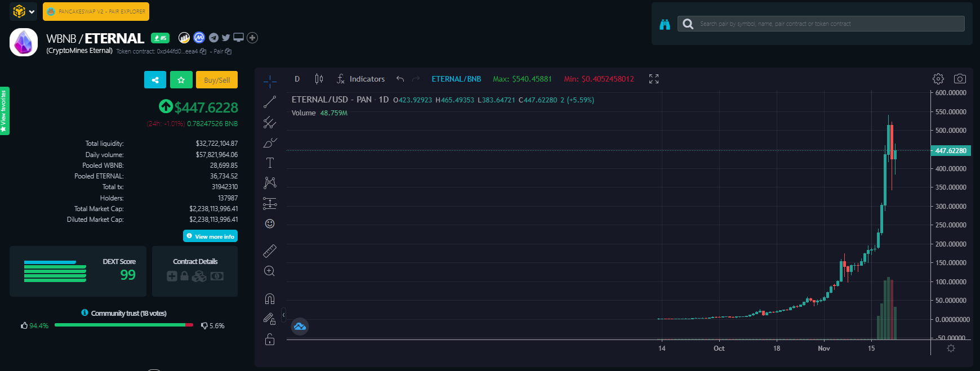Click the PancakeSwap V2 Pair Explorer button
Image resolution: width=980 pixels, height=371 pixels.
coord(96,11)
